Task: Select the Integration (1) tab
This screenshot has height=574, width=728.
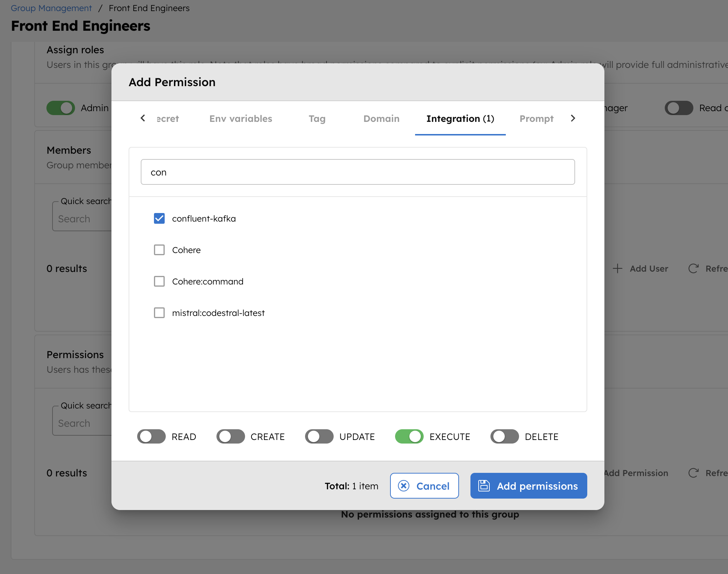Action: pos(460,119)
